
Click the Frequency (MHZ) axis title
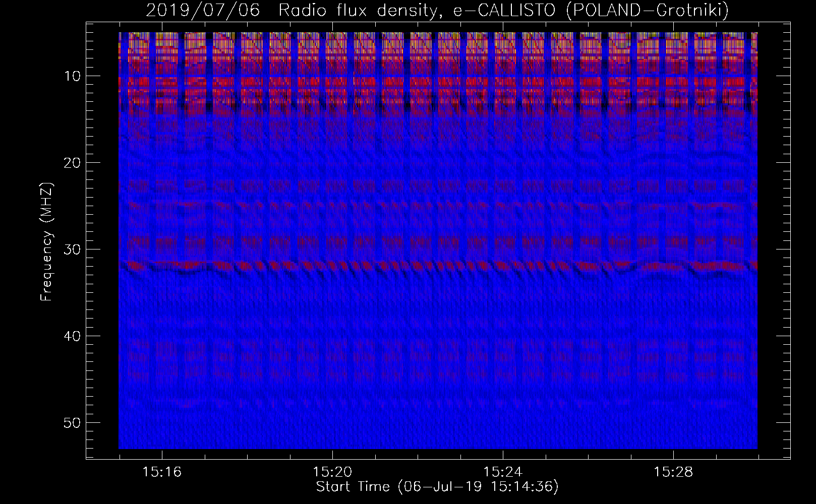pos(46,242)
